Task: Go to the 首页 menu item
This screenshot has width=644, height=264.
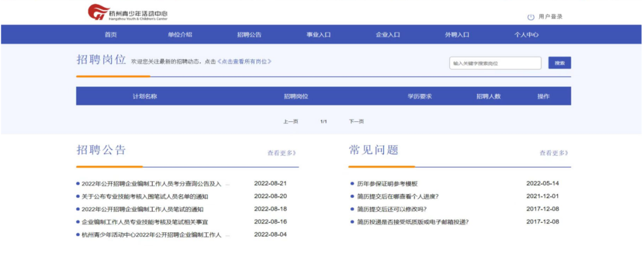Action: tap(111, 35)
